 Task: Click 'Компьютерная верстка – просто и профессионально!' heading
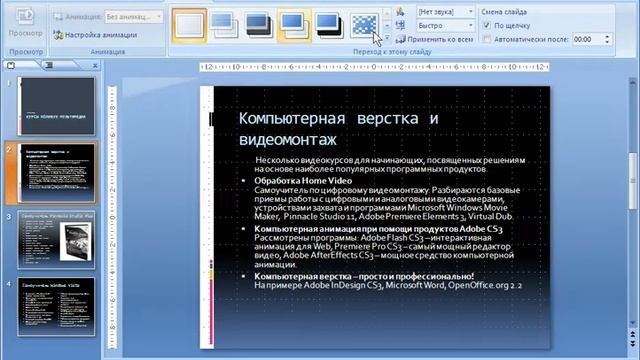pyautogui.click(x=364, y=276)
